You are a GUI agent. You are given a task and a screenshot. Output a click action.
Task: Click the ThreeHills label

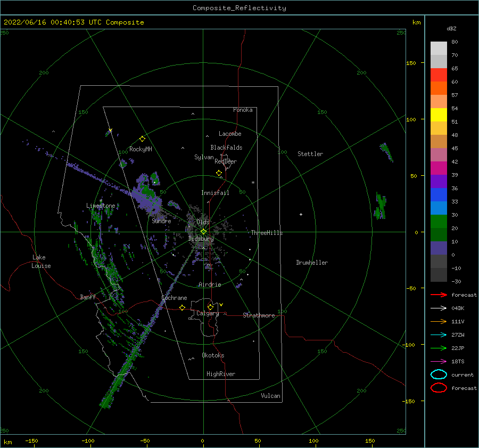pyautogui.click(x=267, y=233)
